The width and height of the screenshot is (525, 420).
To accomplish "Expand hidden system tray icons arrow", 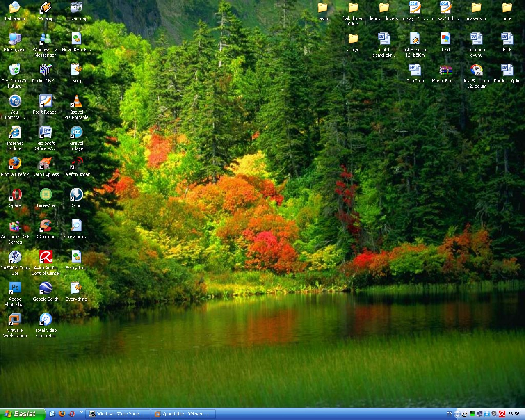I will [x=457, y=414].
